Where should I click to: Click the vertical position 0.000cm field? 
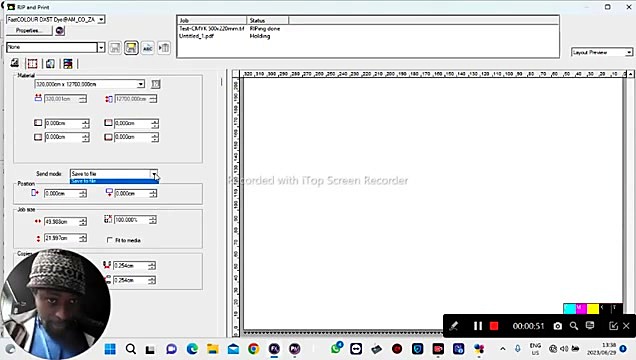[132, 193]
